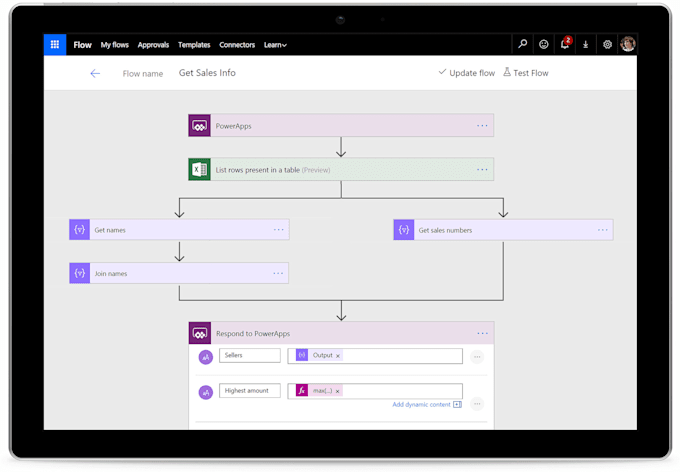Click Add dynamic content link

point(427,404)
